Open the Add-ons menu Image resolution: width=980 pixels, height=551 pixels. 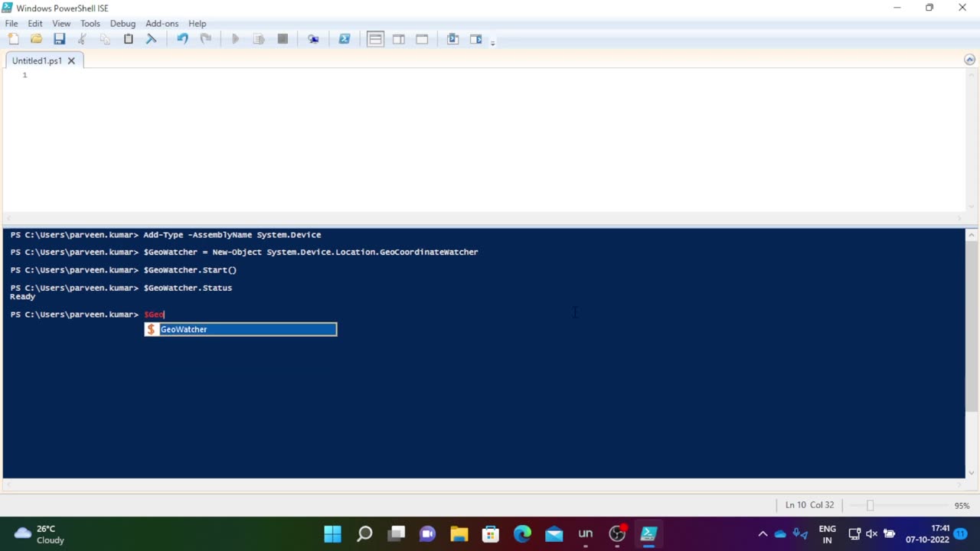(162, 24)
